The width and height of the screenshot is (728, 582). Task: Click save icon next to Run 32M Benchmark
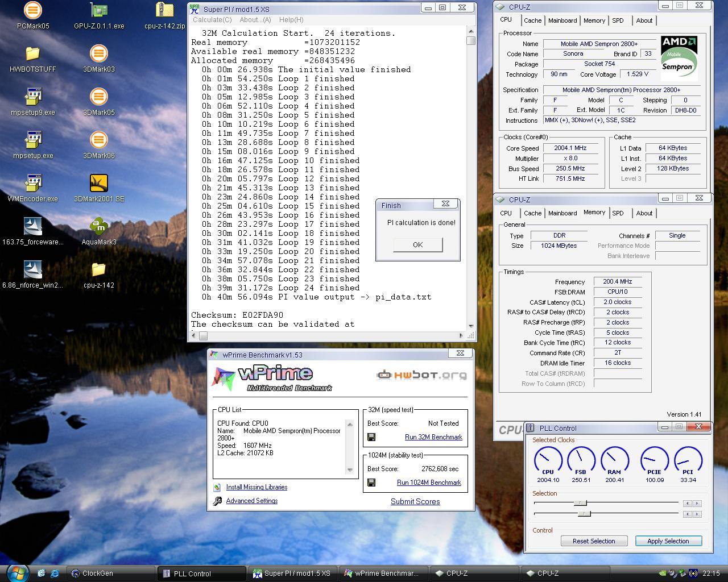[x=371, y=437]
